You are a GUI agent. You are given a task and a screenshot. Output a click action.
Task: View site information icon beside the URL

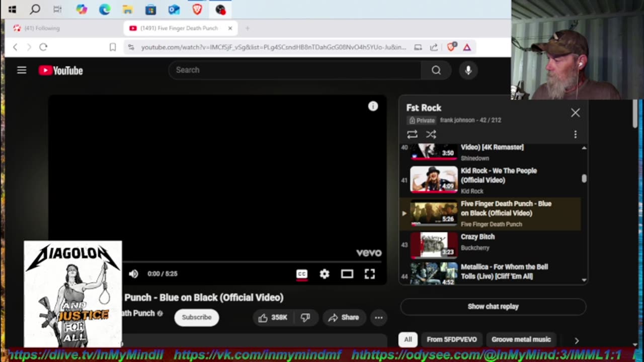pyautogui.click(x=131, y=47)
